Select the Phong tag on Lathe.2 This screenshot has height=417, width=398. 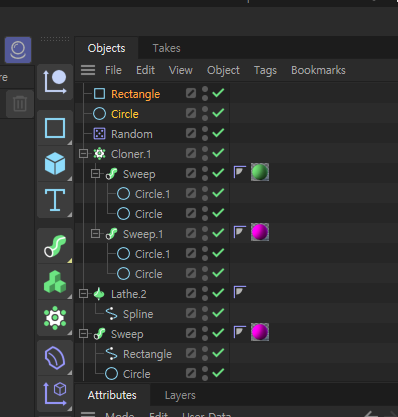240,292
